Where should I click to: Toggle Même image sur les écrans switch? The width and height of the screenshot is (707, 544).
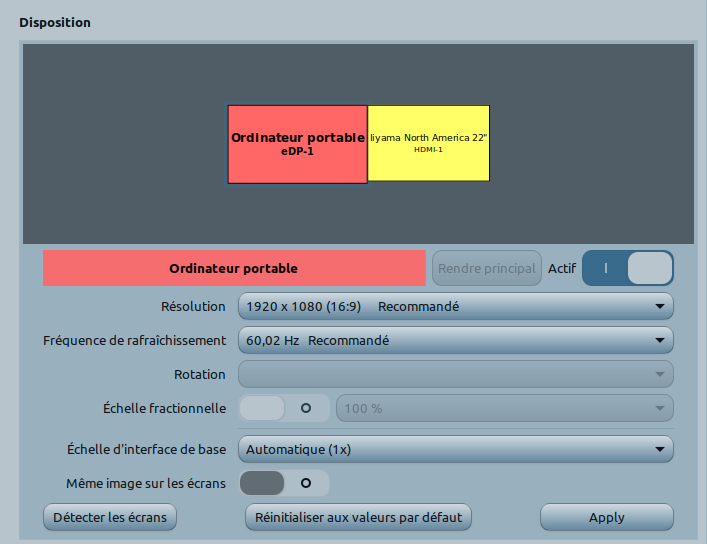point(284,483)
